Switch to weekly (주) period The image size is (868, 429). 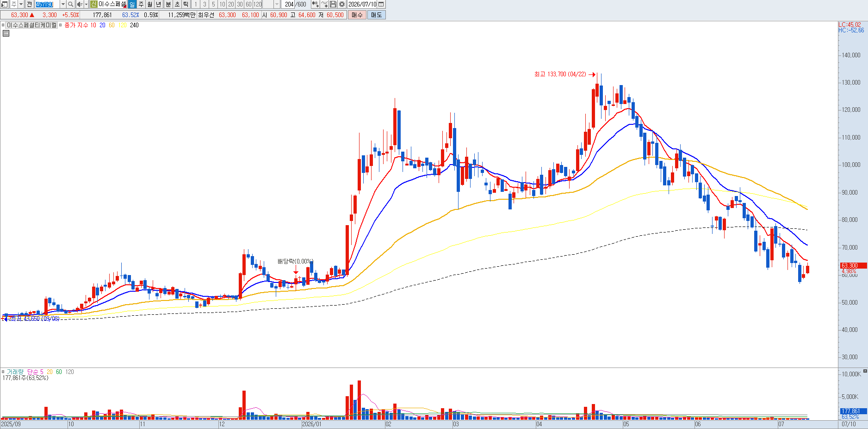[x=141, y=4]
